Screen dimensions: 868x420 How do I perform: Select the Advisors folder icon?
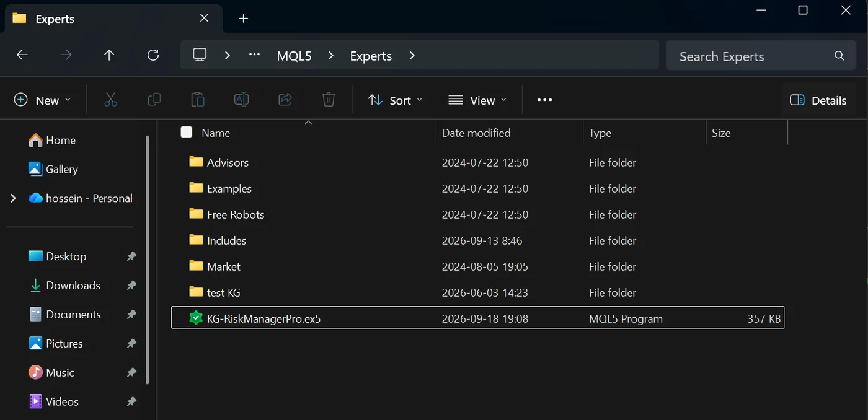(x=196, y=162)
